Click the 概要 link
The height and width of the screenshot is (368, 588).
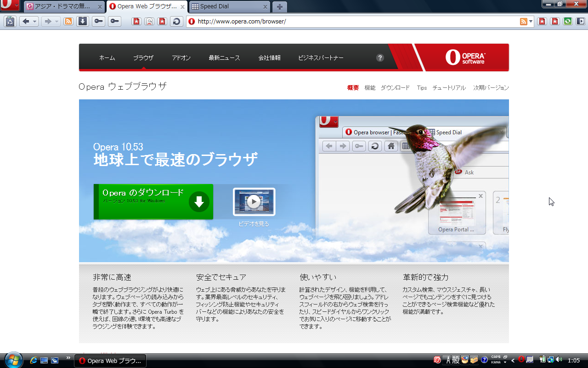coord(353,88)
